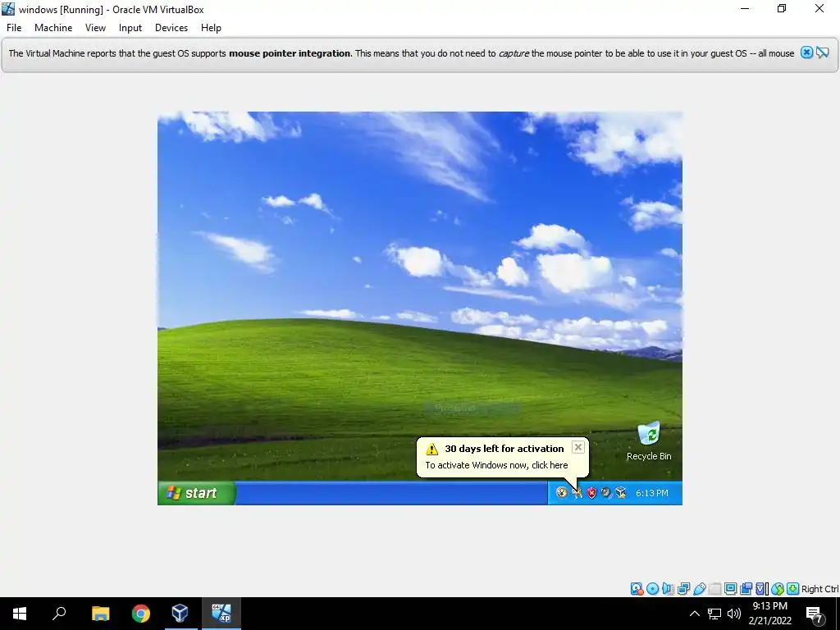Open File Explorer from the taskbar

(100, 614)
